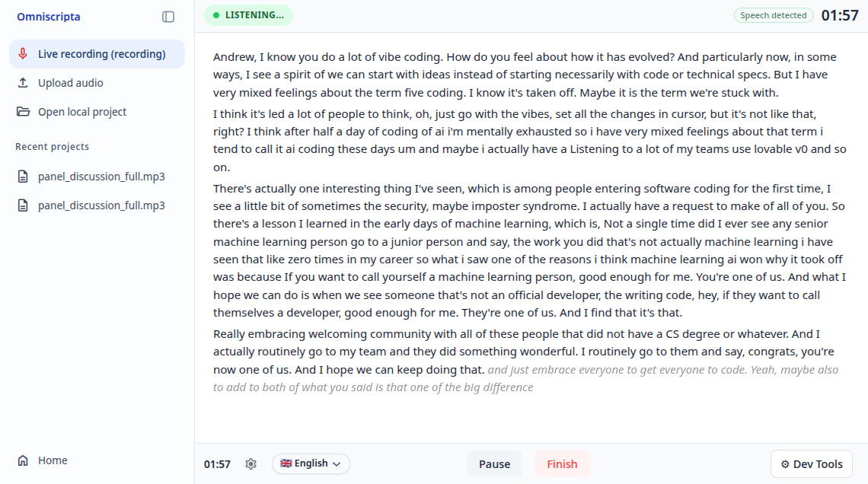Screen dimensions: 868x484
Task: Click the microphone icon for Live recording
Action: 23,54
